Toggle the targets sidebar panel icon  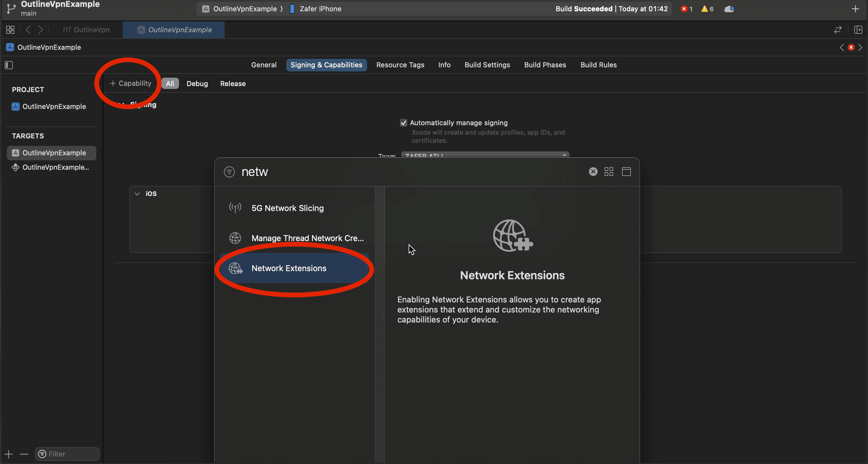[x=9, y=65]
